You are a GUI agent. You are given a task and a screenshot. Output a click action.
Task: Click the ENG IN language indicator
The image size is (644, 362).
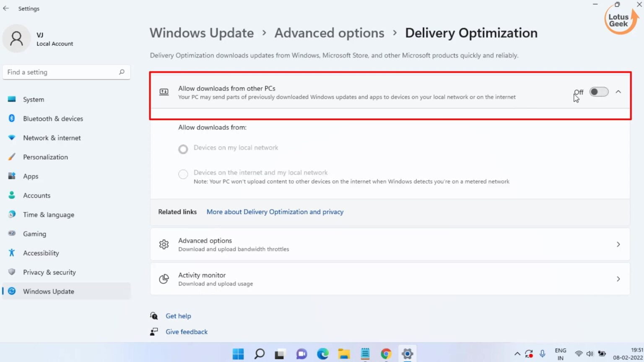[x=561, y=354]
